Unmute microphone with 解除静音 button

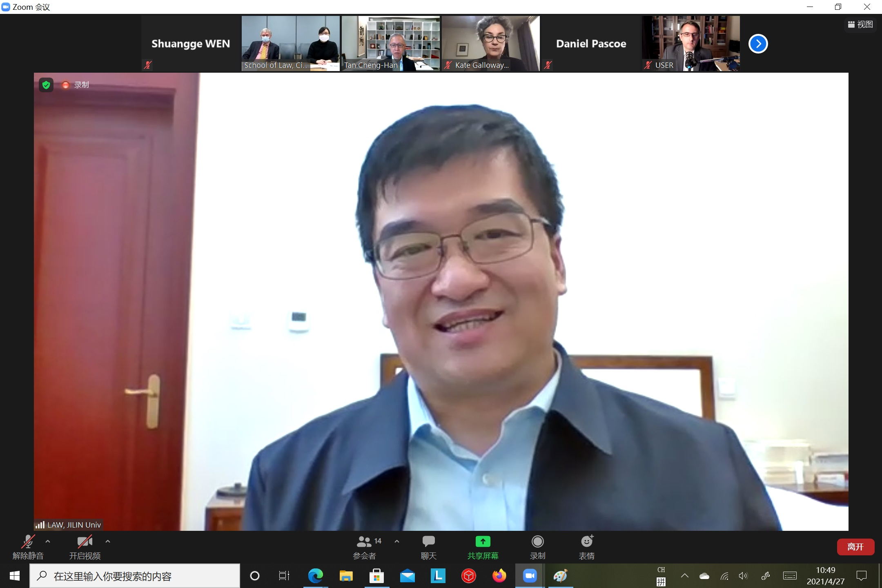[x=28, y=547]
